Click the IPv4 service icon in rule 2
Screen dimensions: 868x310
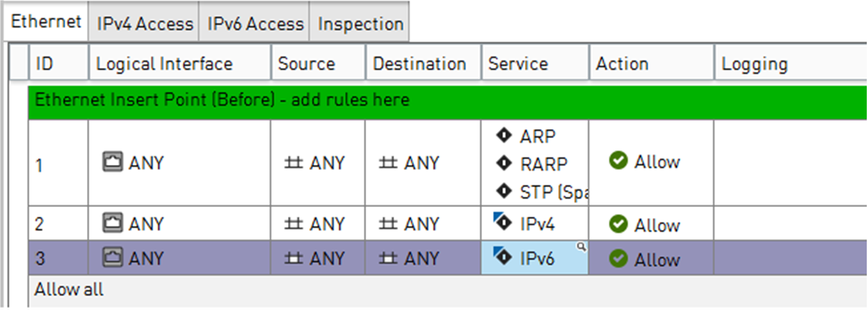point(502,222)
